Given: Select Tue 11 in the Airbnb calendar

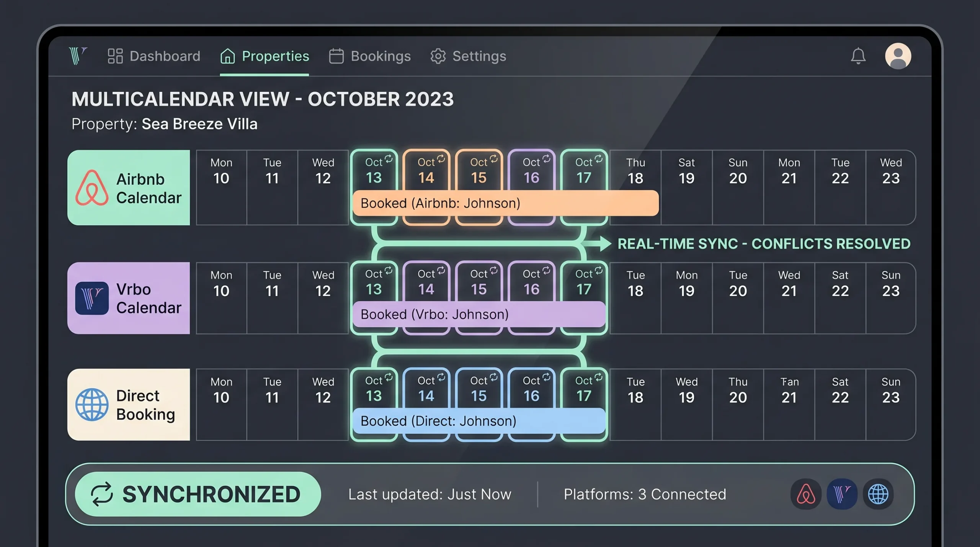Looking at the screenshot, I should pyautogui.click(x=272, y=187).
